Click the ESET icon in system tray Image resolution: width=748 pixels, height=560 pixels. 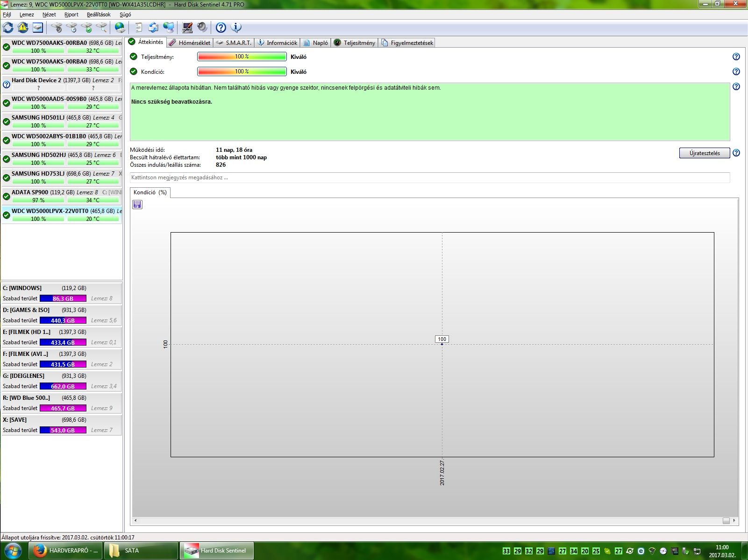[641, 551]
